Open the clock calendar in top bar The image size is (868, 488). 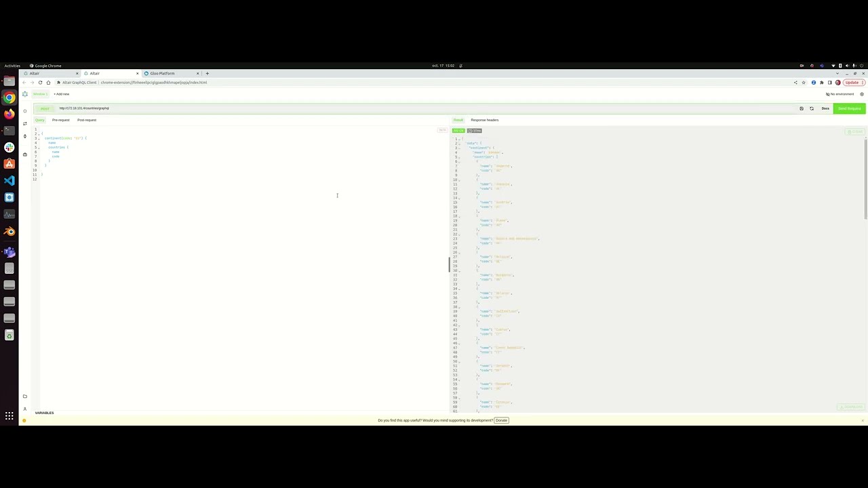tap(443, 66)
